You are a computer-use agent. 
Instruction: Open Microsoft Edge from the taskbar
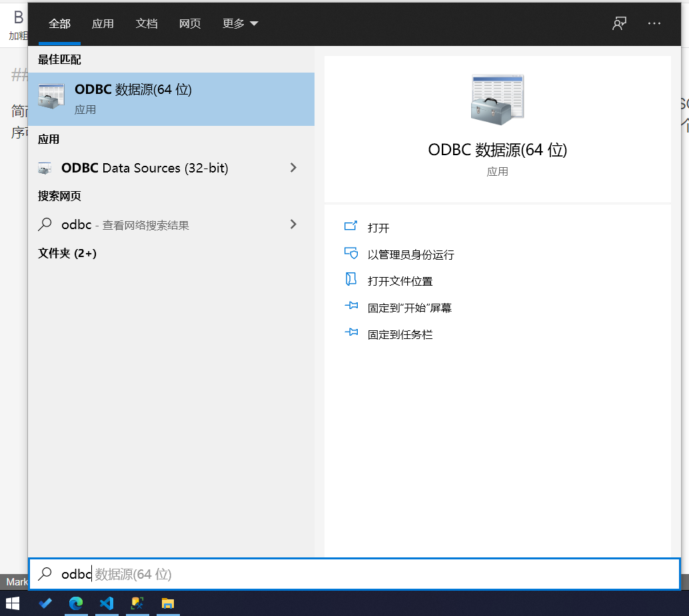(x=76, y=603)
